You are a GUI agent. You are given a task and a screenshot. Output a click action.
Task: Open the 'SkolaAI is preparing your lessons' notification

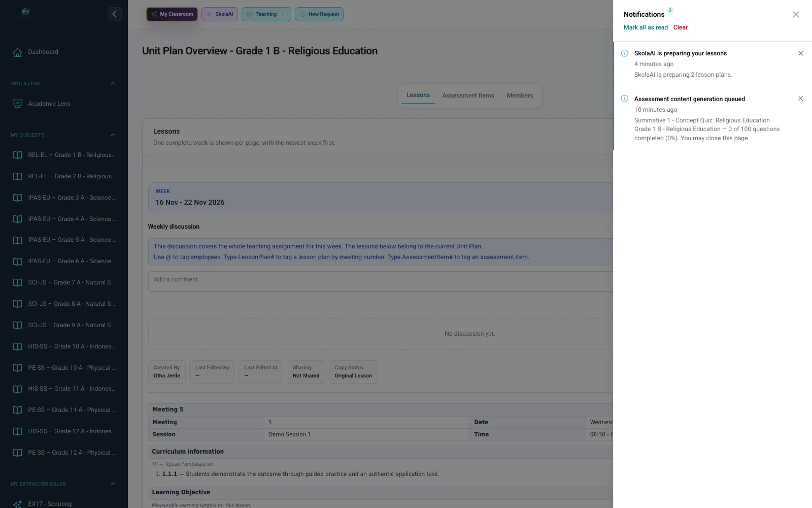click(713, 64)
